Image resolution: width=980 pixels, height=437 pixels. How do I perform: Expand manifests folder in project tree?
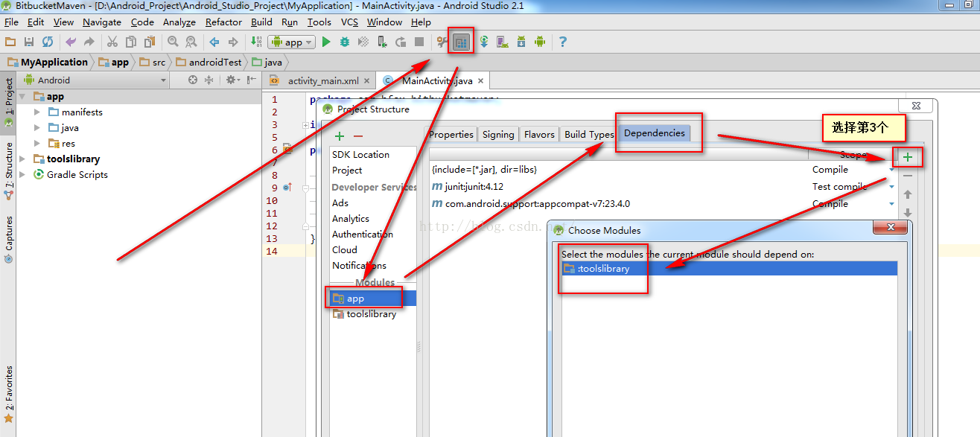coord(37,112)
